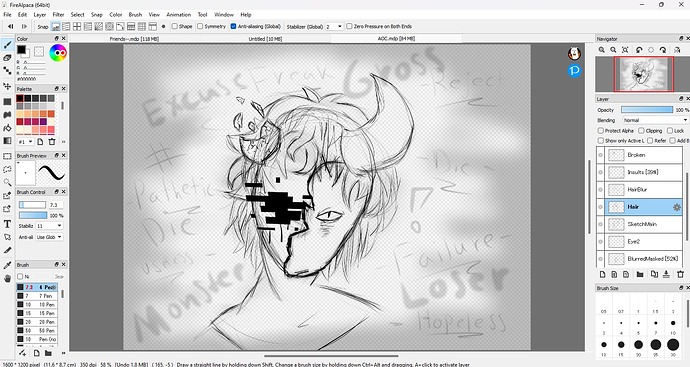This screenshot has width=690, height=367.
Task: Enable the Clipping checkbox
Action: tap(641, 131)
